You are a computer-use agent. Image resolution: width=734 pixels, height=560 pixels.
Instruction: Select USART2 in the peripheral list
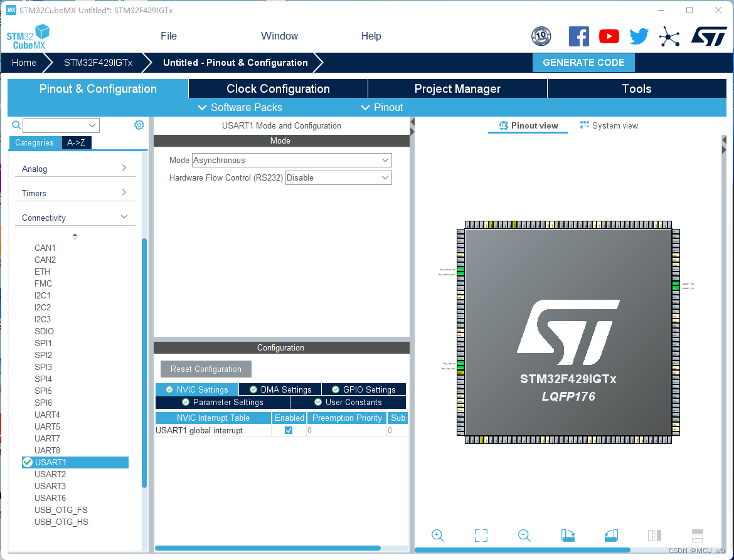point(50,474)
